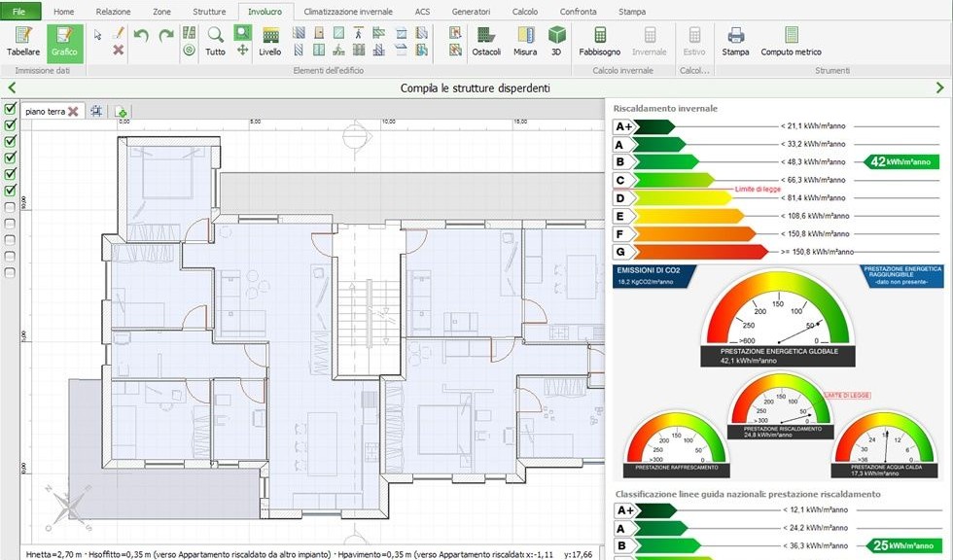Switch to the Strutture tab
Viewport: 953px width, 560px height.
coord(209,12)
